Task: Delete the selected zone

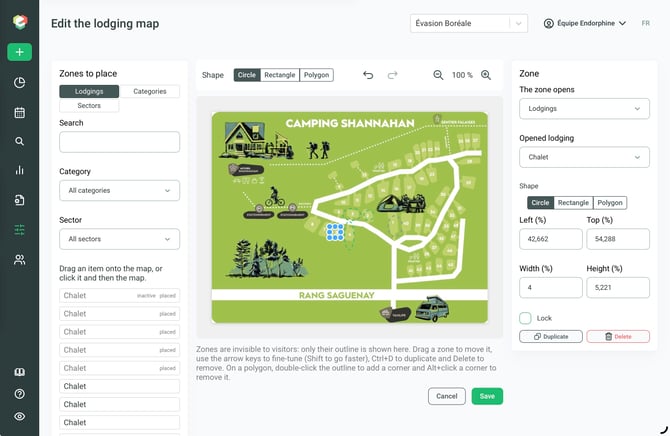Action: point(618,336)
